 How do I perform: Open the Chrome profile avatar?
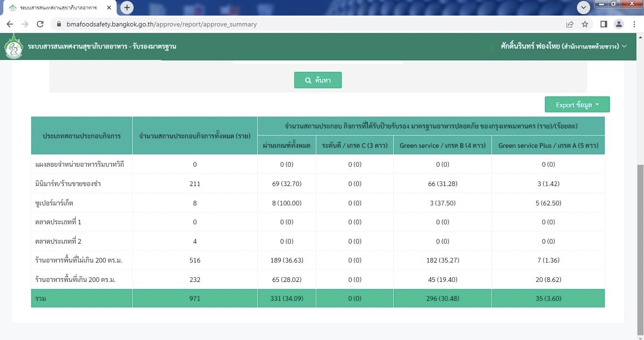click(619, 24)
